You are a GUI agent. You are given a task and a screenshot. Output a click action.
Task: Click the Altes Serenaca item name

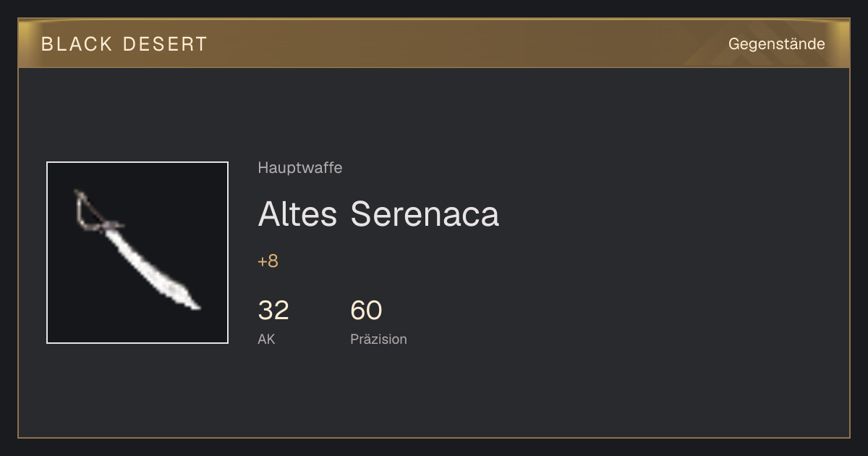click(x=378, y=214)
